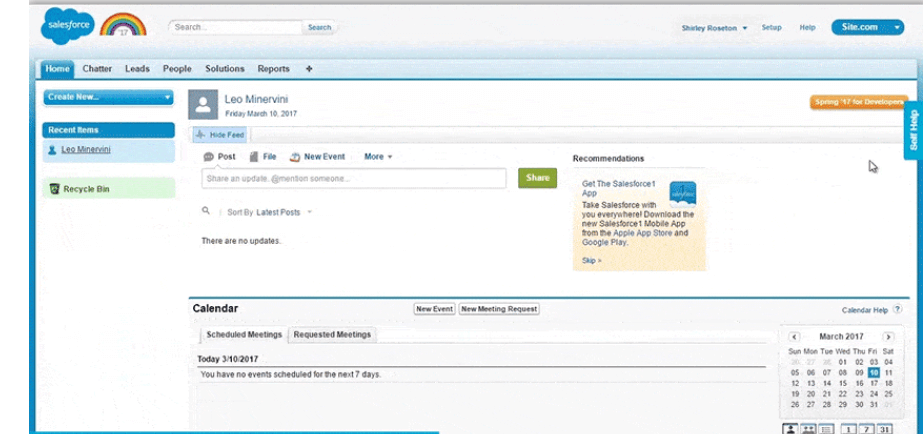The width and height of the screenshot is (923, 434).
Task: Click the 'Today 3/10/2017' heading
Action: coord(228,359)
